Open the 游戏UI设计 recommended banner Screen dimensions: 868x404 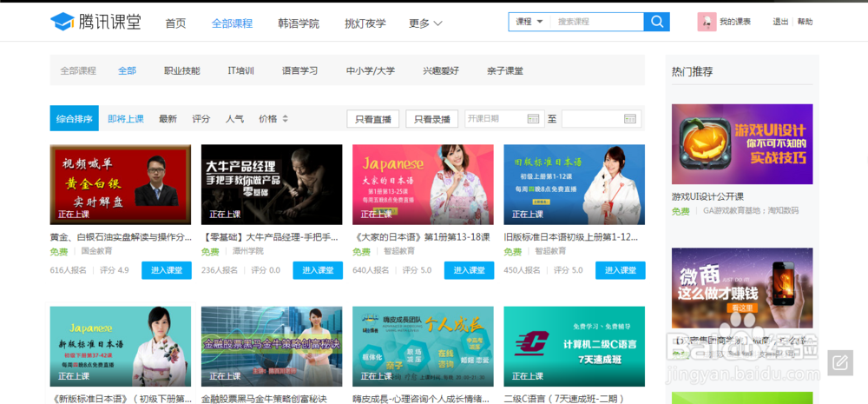(x=742, y=144)
